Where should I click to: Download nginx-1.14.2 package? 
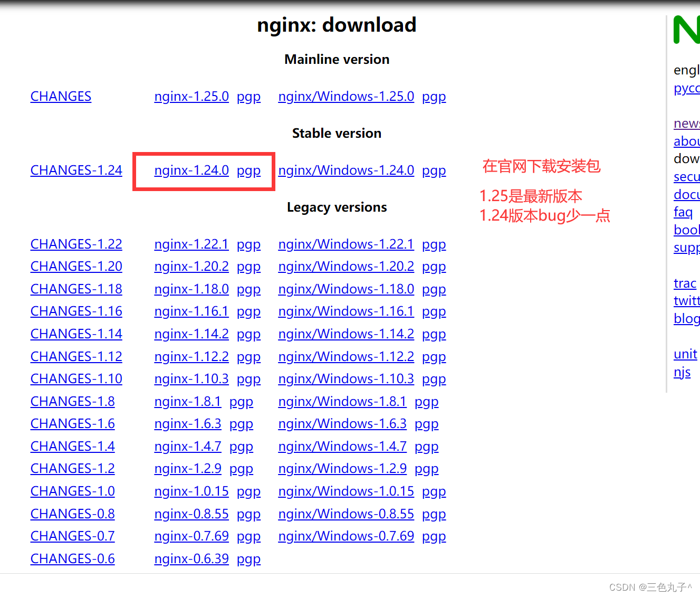(191, 334)
